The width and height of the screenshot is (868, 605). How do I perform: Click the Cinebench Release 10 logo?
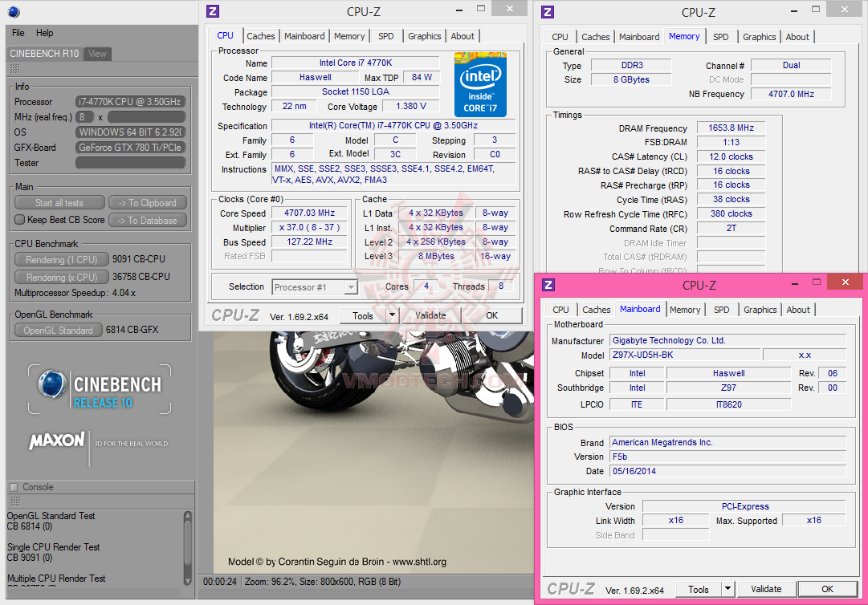tap(100, 389)
